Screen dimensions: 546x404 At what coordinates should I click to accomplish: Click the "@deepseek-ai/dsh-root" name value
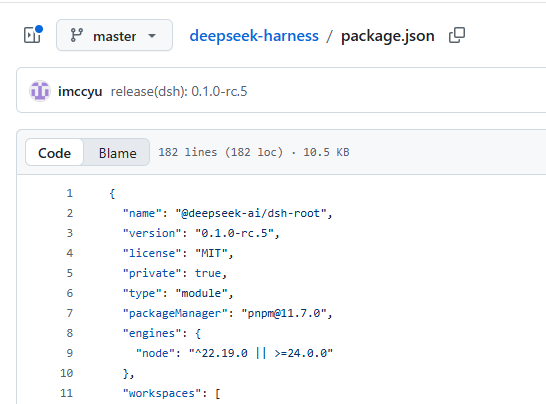click(251, 213)
